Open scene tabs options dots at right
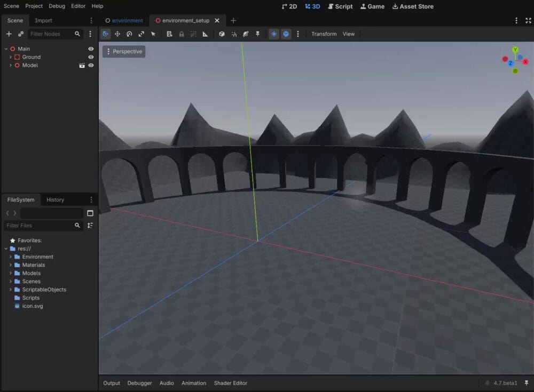Viewport: 534px width, 392px height. (x=516, y=20)
